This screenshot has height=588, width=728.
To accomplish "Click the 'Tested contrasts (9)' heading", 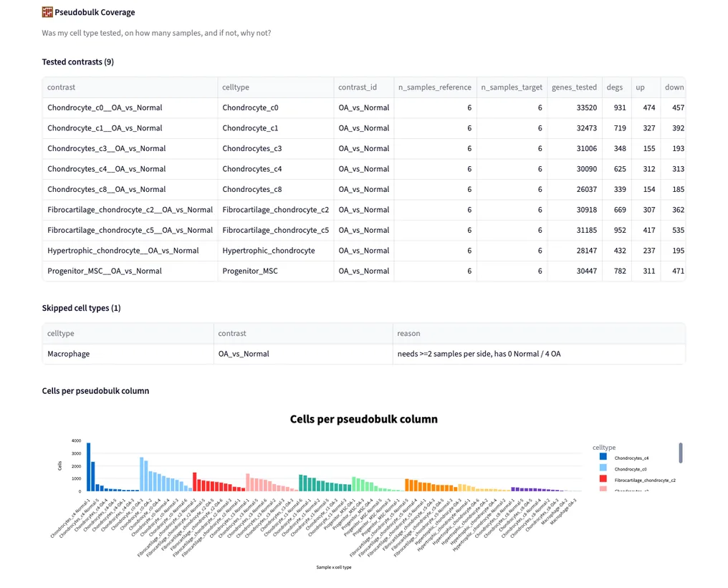I will pyautogui.click(x=78, y=62).
